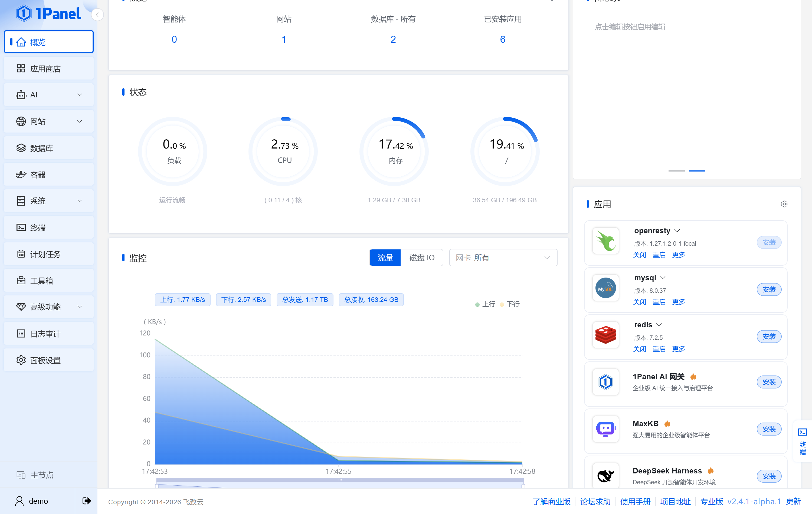The image size is (812, 514).
Task: Click the logout icon next to demo
Action: (86, 501)
